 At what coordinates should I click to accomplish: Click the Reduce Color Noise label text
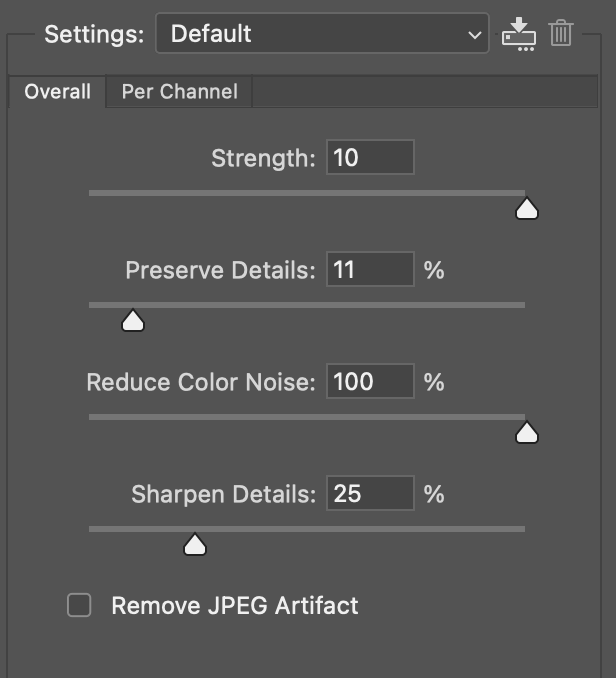pos(201,382)
